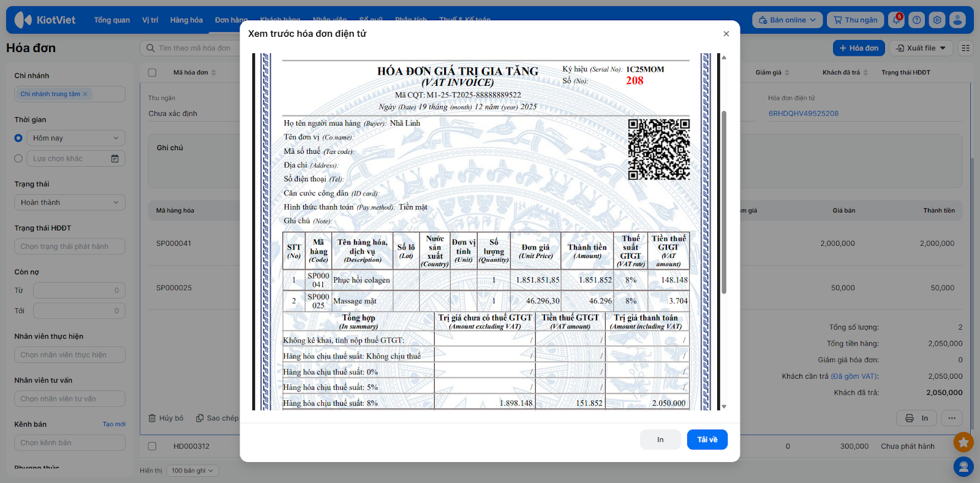Click the Chi nhánh tag input box
Image resolution: width=980 pixels, height=483 pixels.
pos(70,94)
